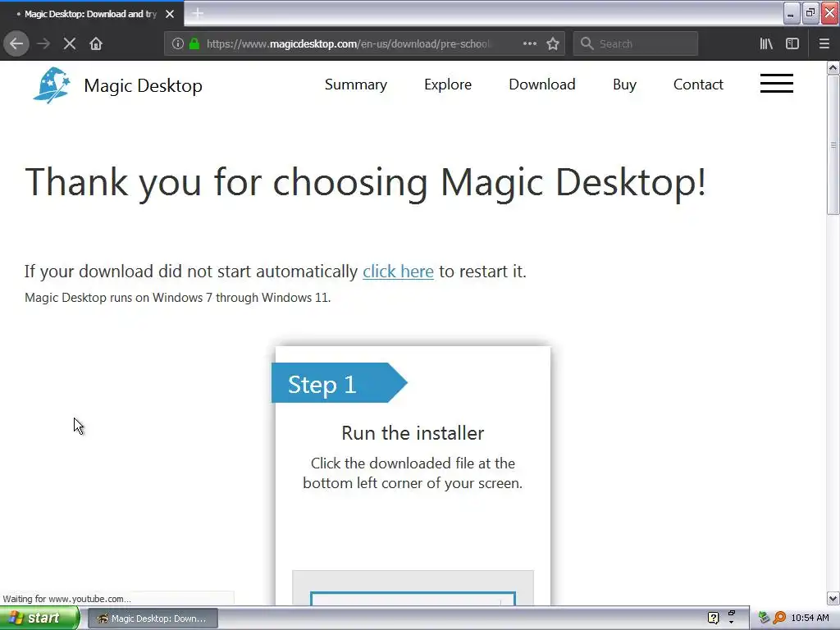Click the 'click here' restart download link

tap(398, 272)
